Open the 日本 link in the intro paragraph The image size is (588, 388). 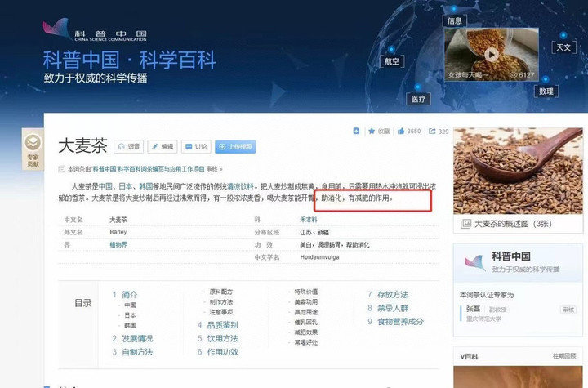(x=126, y=186)
